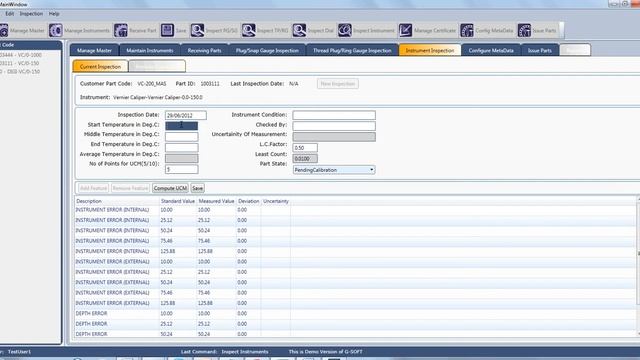
Task: Click the Average Temperature field
Action: tap(182, 158)
